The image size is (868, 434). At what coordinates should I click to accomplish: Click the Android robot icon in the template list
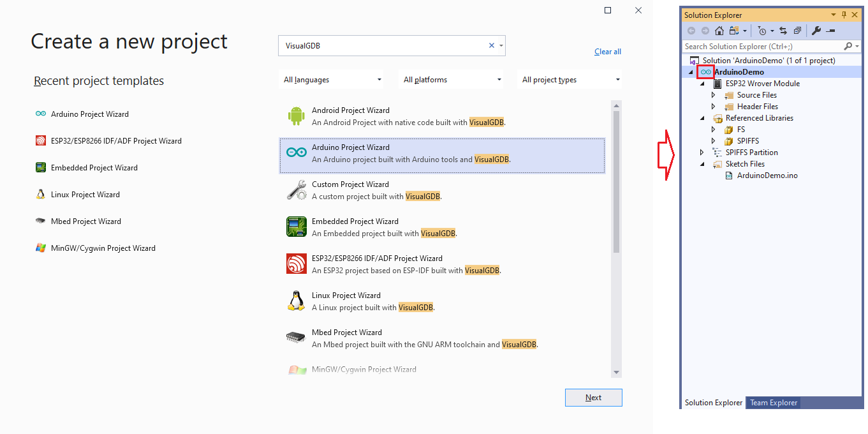pyautogui.click(x=296, y=116)
